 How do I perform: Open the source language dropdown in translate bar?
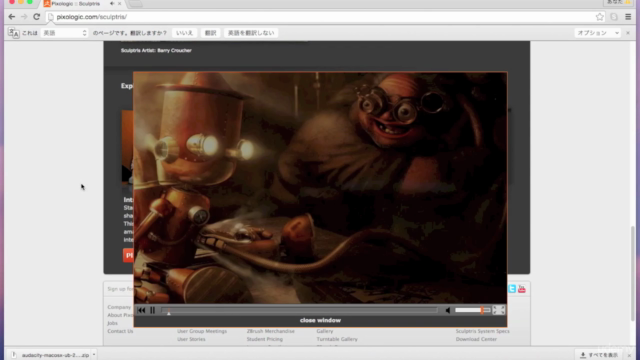64,33
